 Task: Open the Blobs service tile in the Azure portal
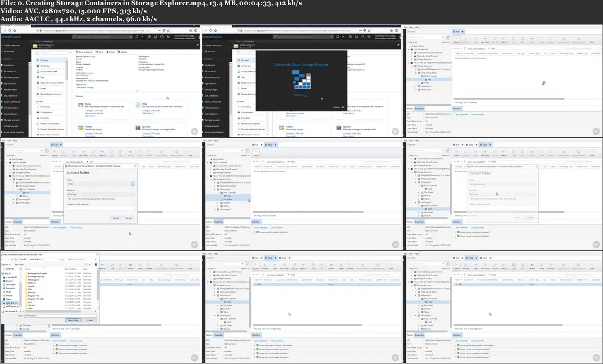click(103, 109)
